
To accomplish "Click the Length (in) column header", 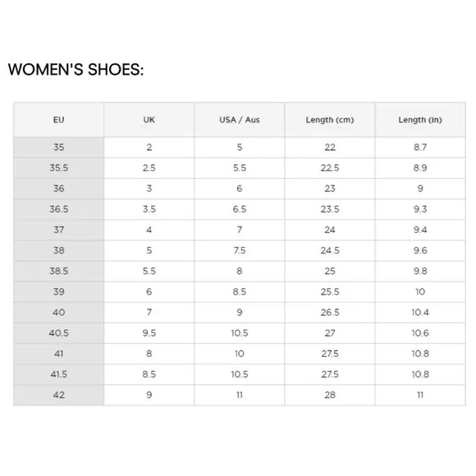I will [420, 120].
